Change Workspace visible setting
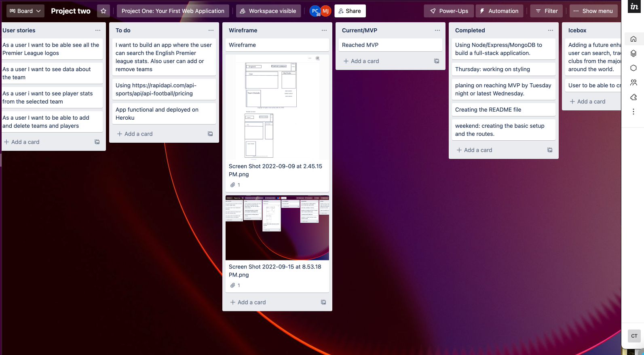The image size is (644, 355). pos(268,11)
